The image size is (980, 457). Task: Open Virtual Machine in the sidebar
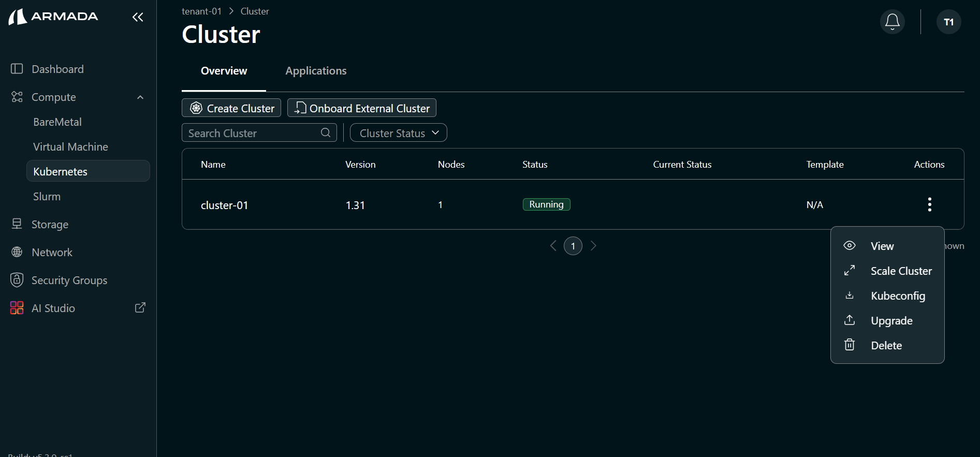(x=70, y=147)
